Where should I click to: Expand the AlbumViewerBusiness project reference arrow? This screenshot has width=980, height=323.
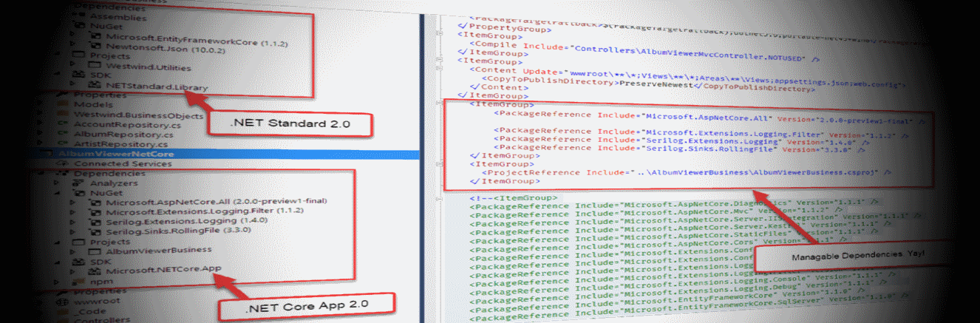(x=74, y=251)
